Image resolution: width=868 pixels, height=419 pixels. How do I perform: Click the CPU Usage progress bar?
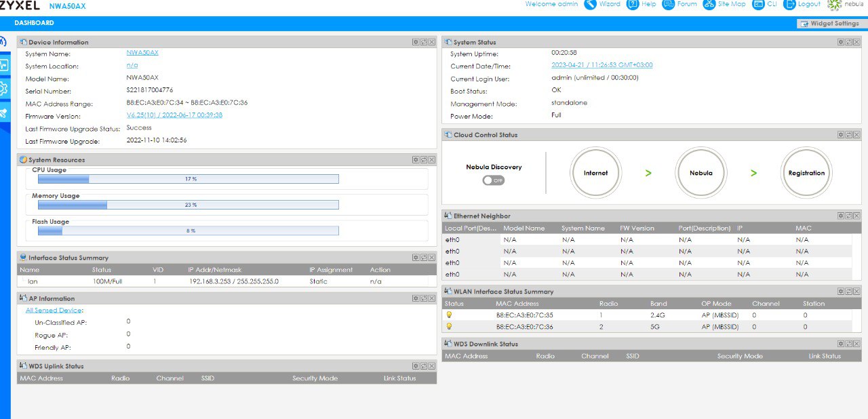189,179
